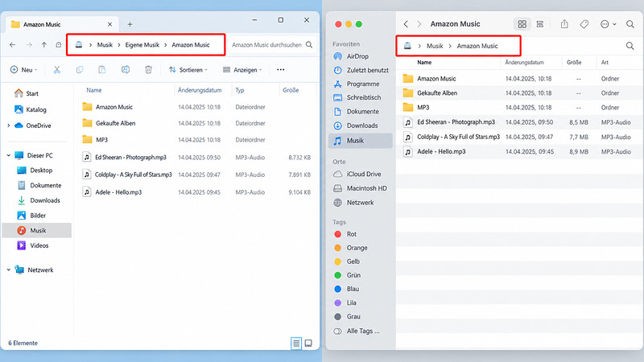Open the Finder more actions ellipsis menu
This screenshot has height=362, width=644.
pyautogui.click(x=608, y=24)
